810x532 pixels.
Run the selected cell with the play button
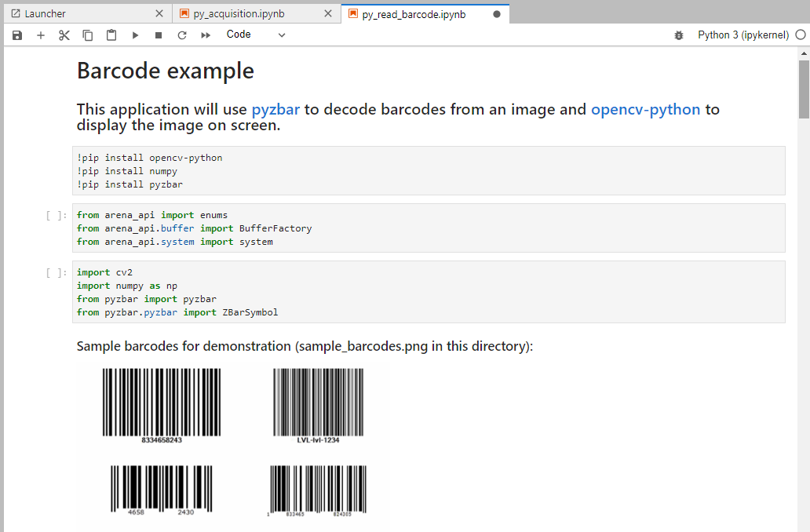coord(135,35)
